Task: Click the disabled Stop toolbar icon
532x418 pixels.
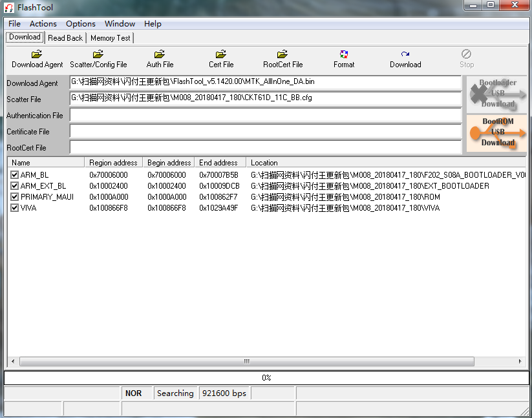Action: coord(467,54)
